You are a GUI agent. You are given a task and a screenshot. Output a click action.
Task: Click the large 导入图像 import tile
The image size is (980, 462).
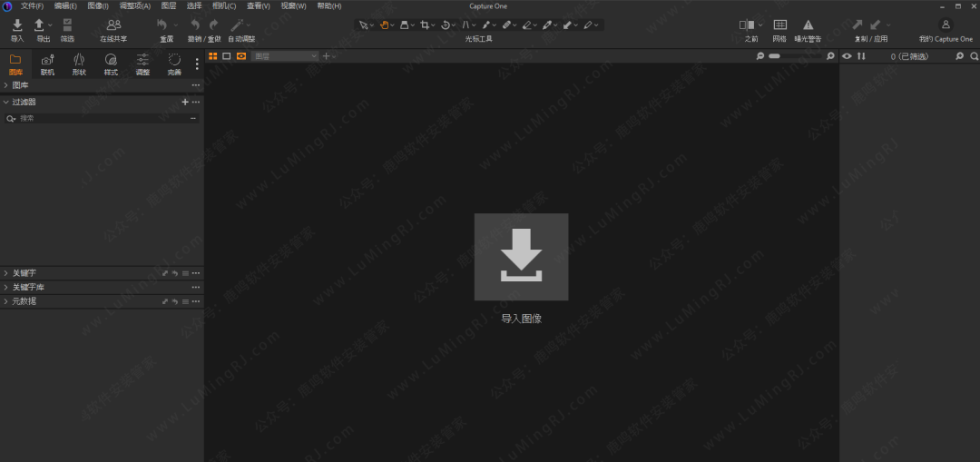coord(521,257)
